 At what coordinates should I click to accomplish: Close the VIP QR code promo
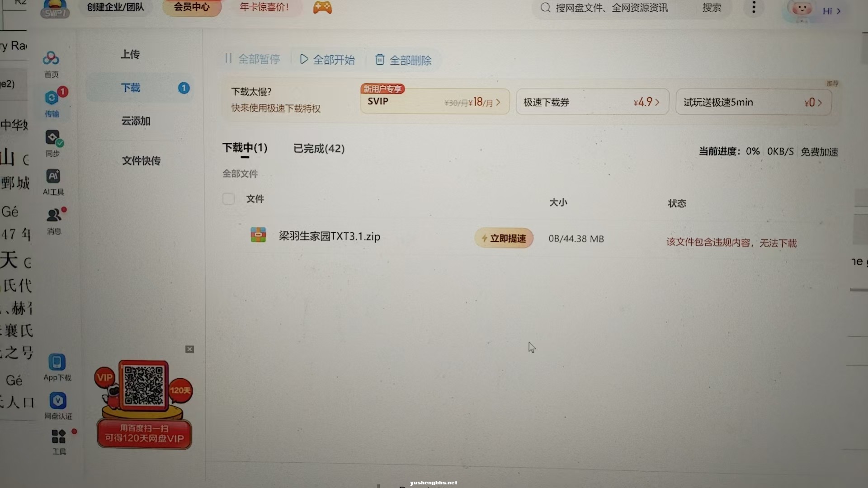(189, 349)
